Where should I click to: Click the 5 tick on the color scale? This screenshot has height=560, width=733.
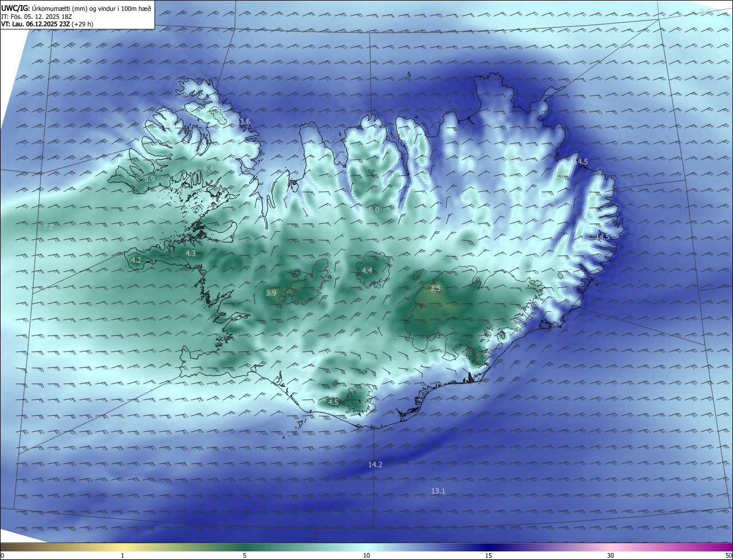click(245, 556)
